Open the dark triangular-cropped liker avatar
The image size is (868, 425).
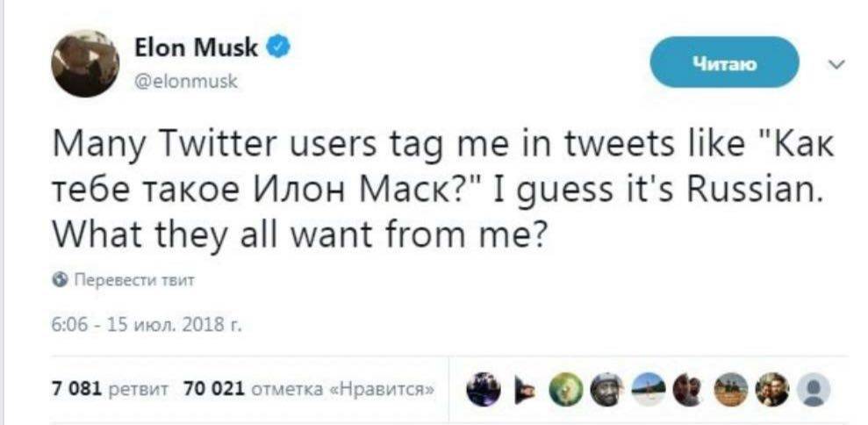(x=524, y=390)
